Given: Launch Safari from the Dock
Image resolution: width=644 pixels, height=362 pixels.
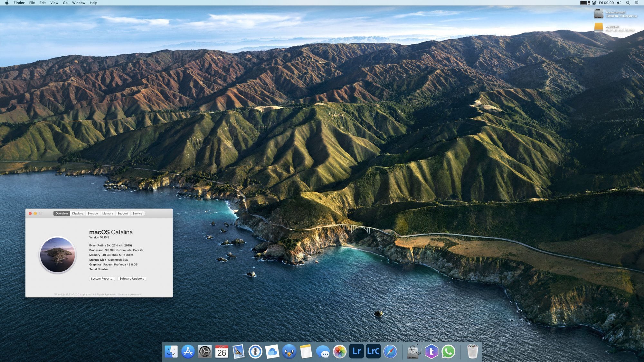Looking at the screenshot, I should point(390,351).
